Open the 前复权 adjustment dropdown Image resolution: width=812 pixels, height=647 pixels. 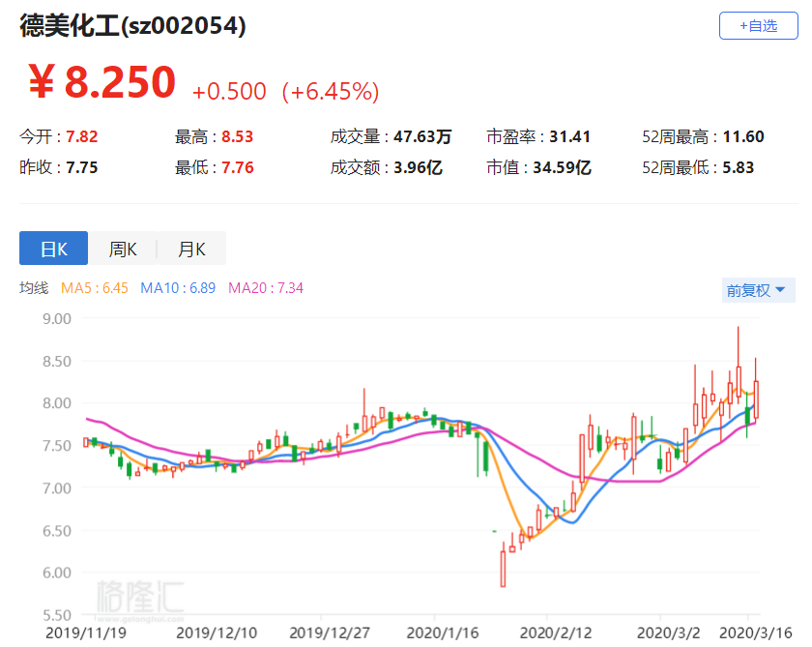click(x=758, y=290)
